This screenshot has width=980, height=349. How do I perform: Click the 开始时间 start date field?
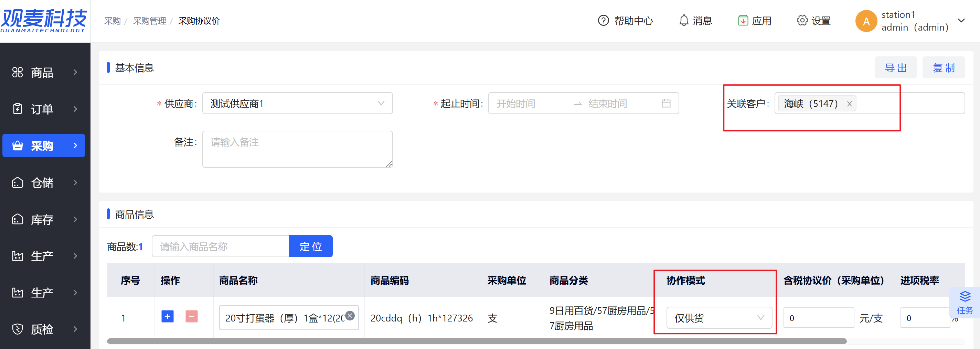tap(531, 103)
